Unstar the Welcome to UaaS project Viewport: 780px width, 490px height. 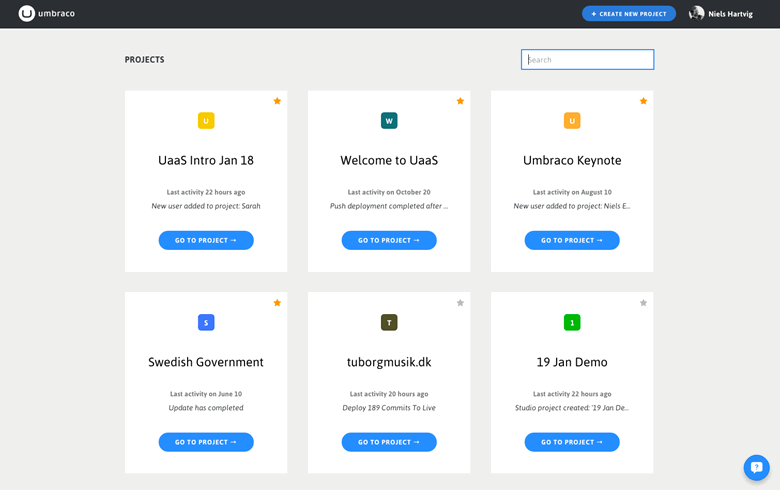[x=460, y=101]
